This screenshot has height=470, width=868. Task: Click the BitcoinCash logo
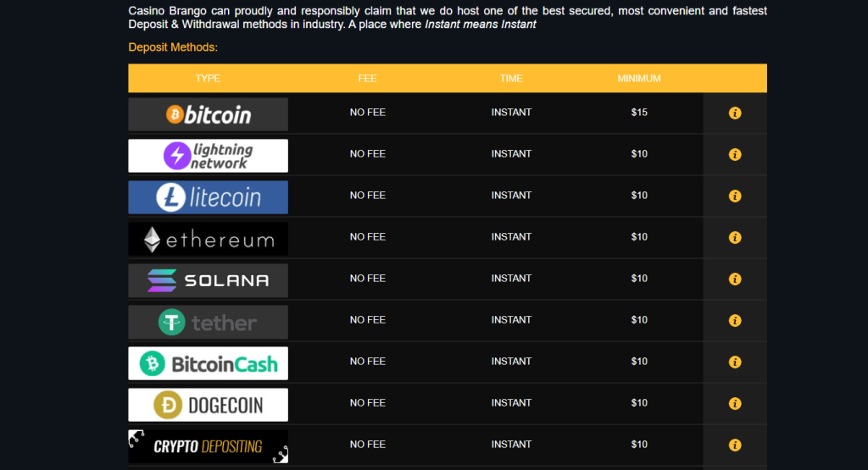click(209, 363)
